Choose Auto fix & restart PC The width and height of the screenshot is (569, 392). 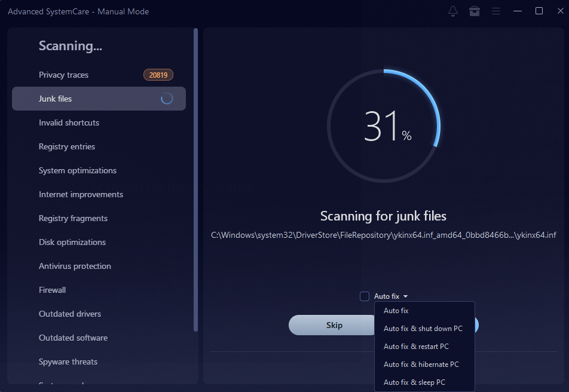point(416,346)
